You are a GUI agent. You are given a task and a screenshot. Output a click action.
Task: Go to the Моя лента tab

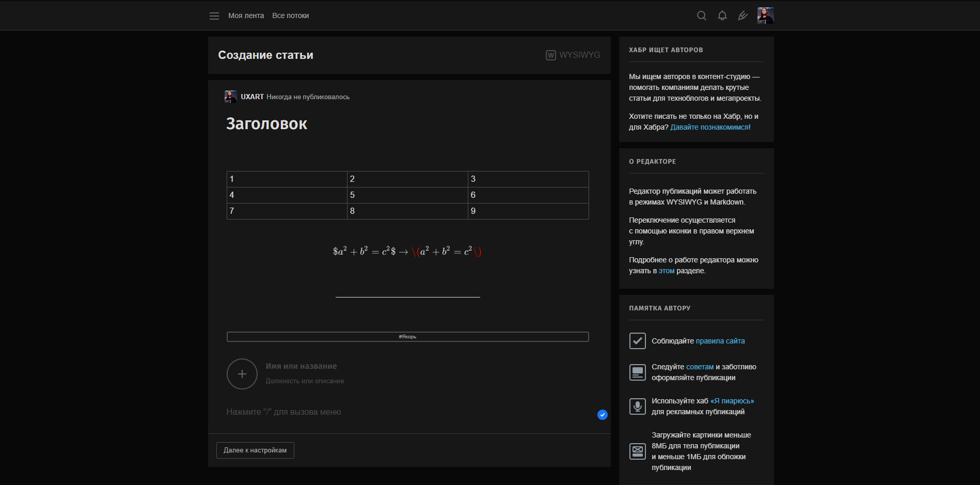pos(246,15)
